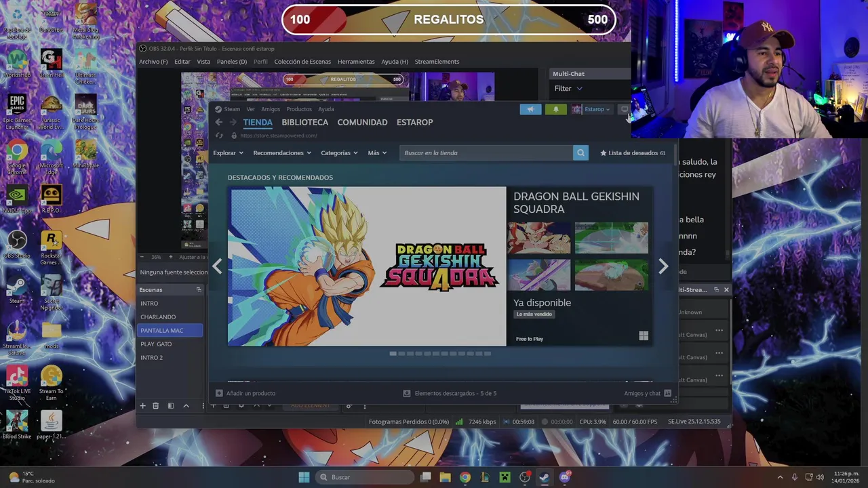Viewport: 868px width, 488px height.
Task: Open Colección de Escenas menu
Action: (302, 62)
